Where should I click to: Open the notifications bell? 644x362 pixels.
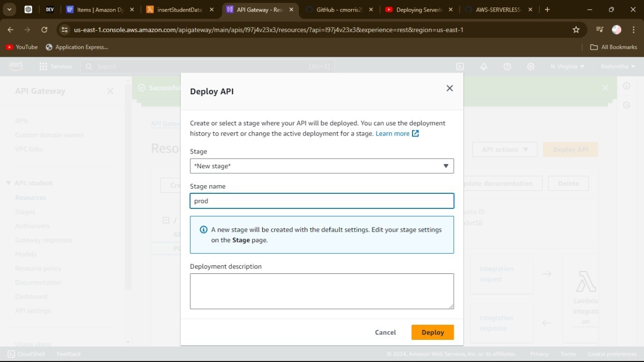click(x=484, y=66)
